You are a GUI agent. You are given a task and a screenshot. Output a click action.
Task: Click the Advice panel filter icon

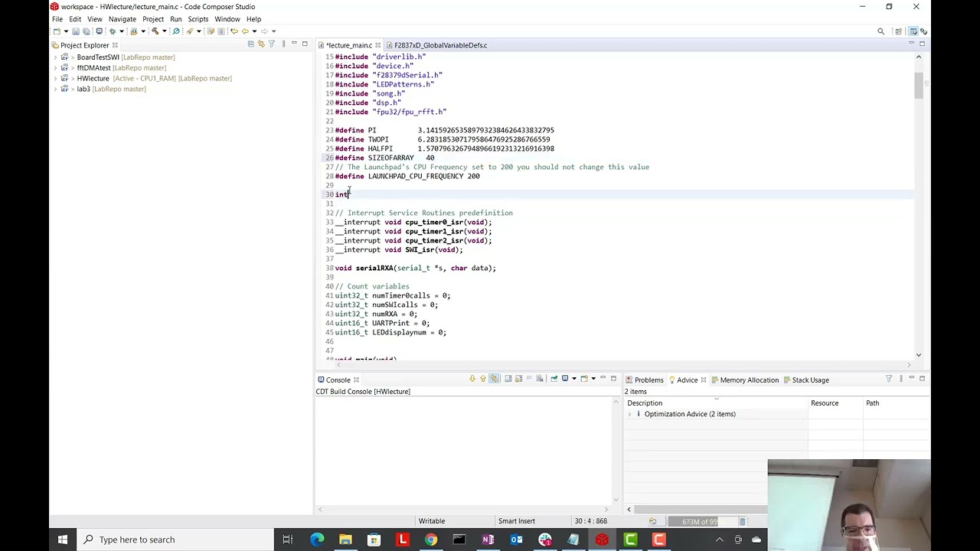point(889,379)
